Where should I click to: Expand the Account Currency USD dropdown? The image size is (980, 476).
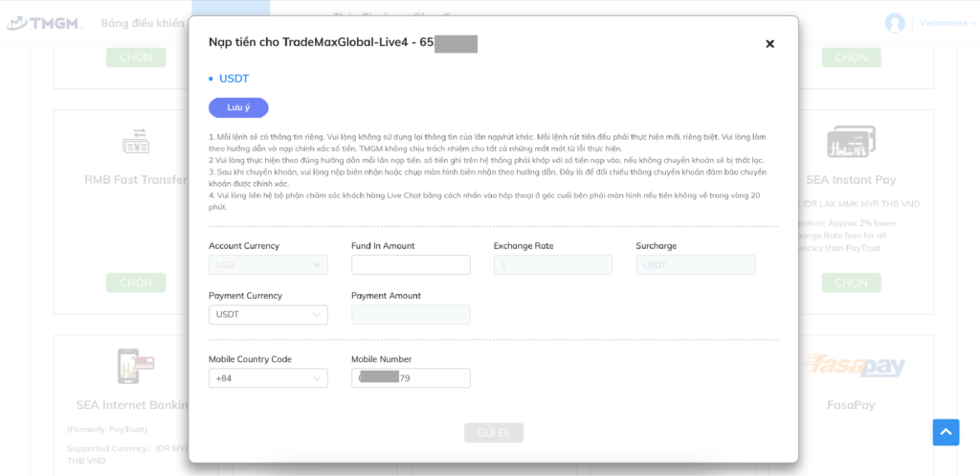point(268,264)
